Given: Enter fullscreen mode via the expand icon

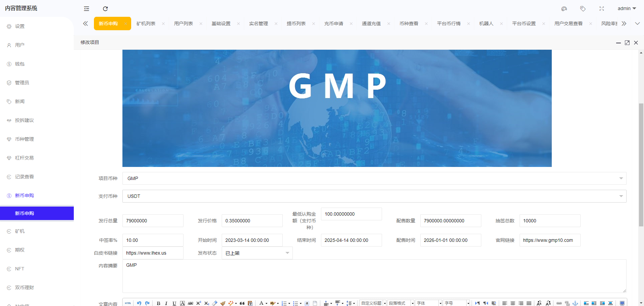Looking at the screenshot, I should click(x=602, y=9).
